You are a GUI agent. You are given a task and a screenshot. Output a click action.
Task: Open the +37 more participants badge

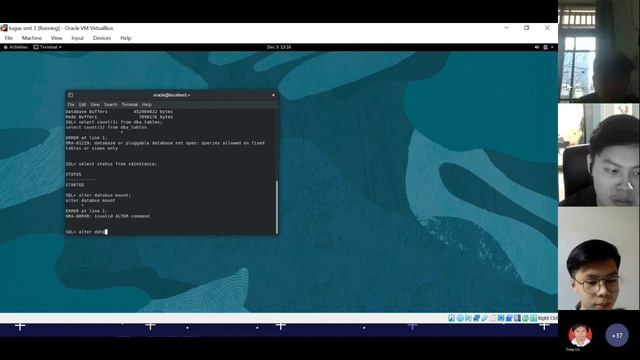pyautogui.click(x=617, y=336)
